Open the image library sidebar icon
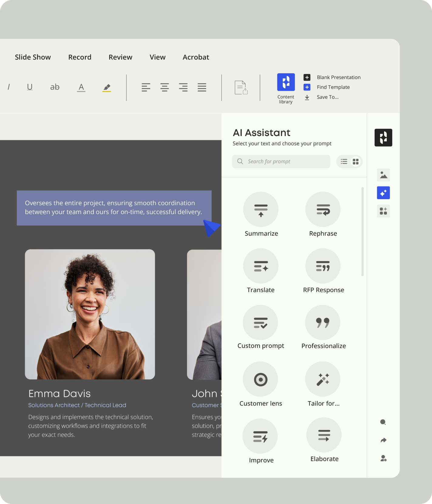The width and height of the screenshot is (432, 504). pyautogui.click(x=383, y=175)
